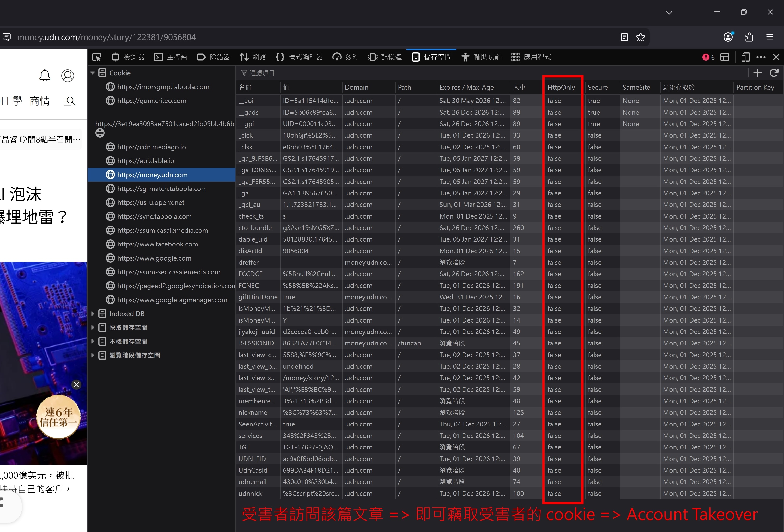Click the site permissions icon left of URL
This screenshot has height=532, width=784.
coord(7,37)
